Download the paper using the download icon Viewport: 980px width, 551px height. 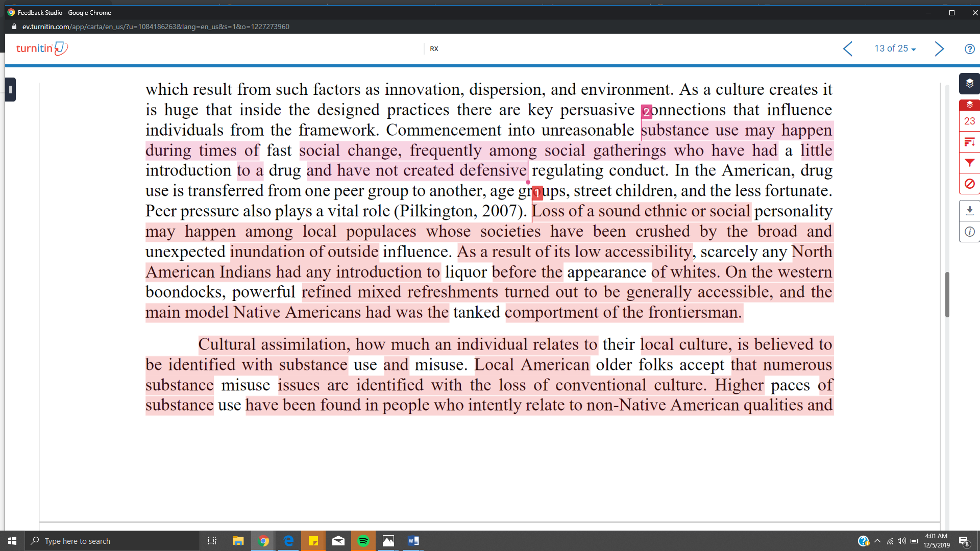click(x=969, y=210)
